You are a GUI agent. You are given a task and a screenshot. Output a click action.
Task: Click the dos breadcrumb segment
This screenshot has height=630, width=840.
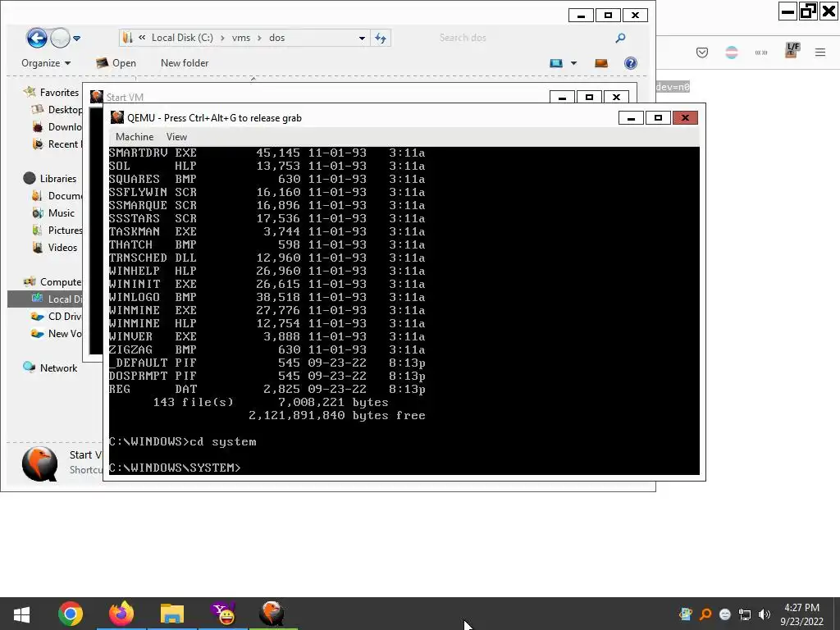pyautogui.click(x=277, y=38)
